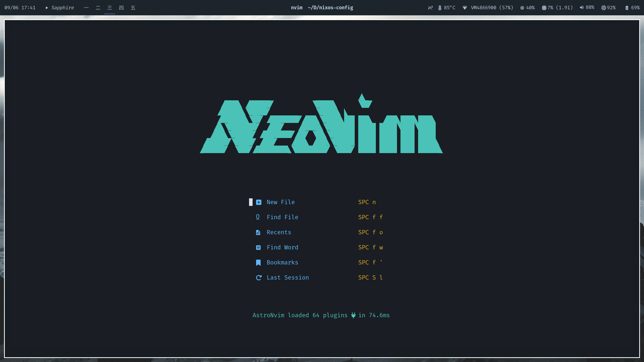Click the Bookmarks icon
644x362 pixels.
(x=258, y=262)
